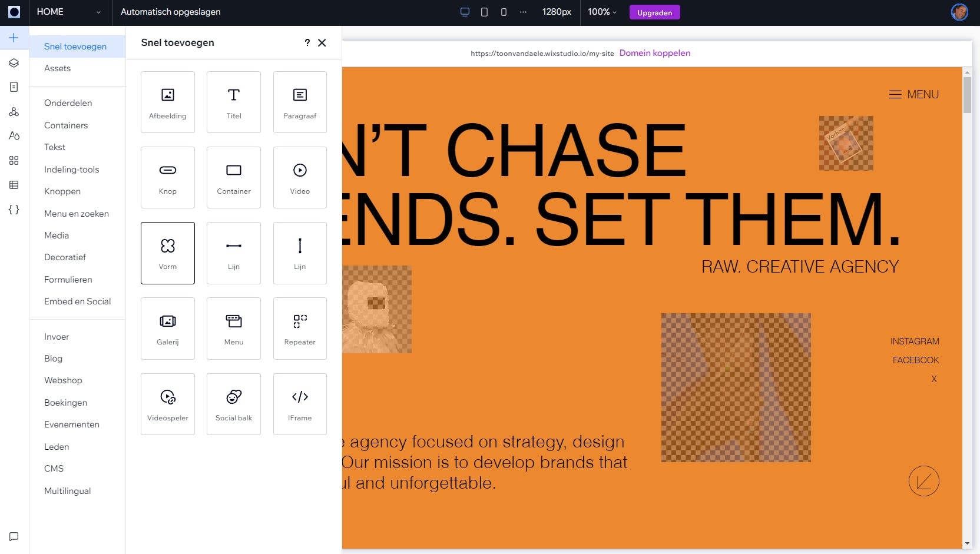The width and height of the screenshot is (980, 554).
Task: Open the three-dots breakpoint options menu
Action: [523, 12]
